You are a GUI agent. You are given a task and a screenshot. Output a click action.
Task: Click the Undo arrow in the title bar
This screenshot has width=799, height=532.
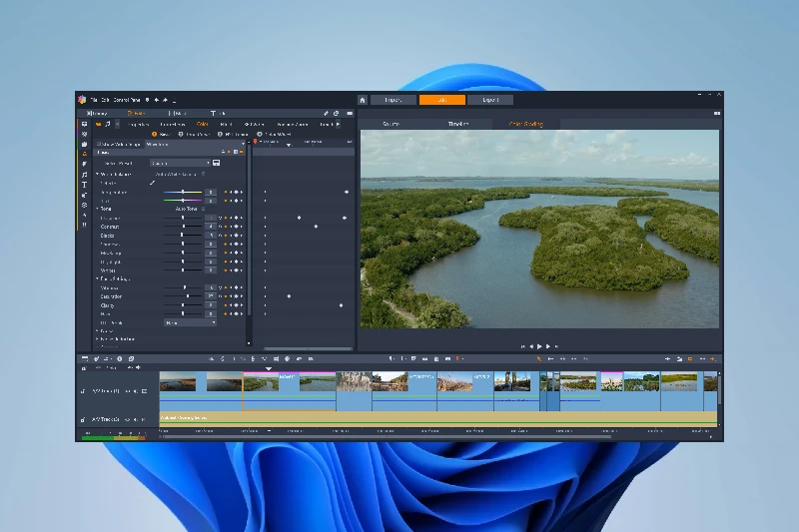click(157, 100)
